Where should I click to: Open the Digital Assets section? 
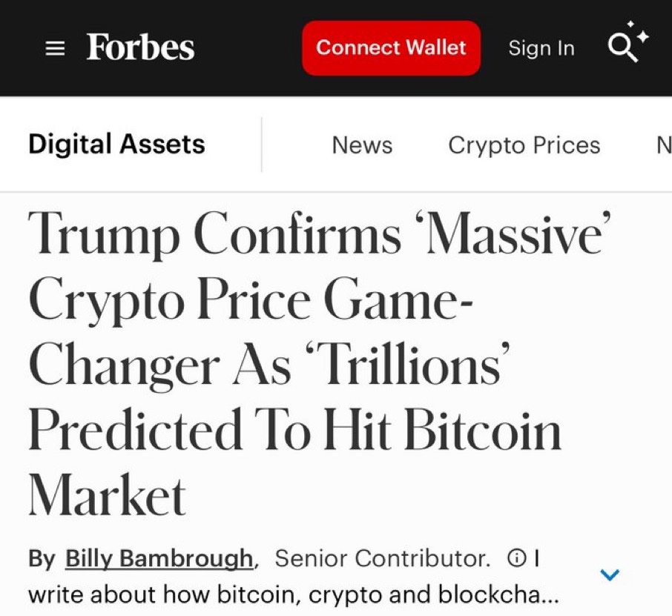[116, 144]
